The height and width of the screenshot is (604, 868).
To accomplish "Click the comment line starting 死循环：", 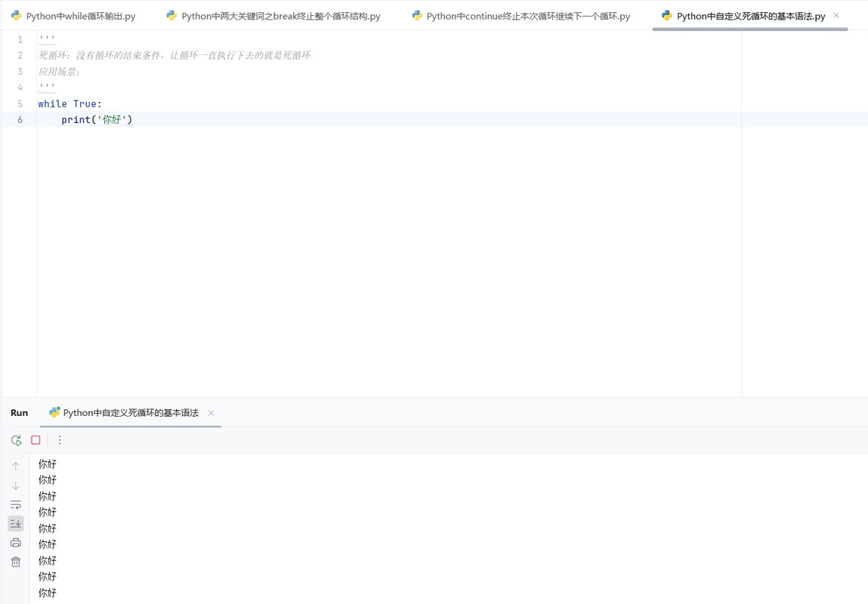I will pyautogui.click(x=175, y=55).
